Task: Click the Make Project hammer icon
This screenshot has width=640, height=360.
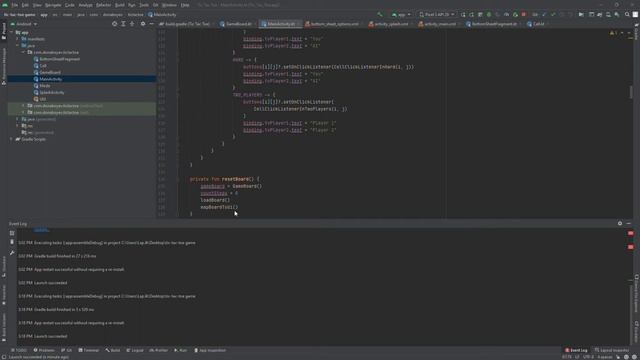Action: tap(380, 15)
